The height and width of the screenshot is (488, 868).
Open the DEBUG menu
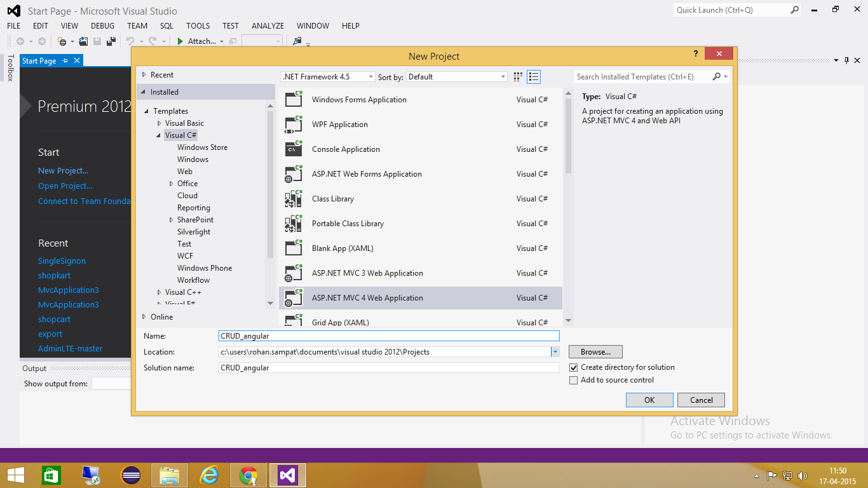click(103, 26)
